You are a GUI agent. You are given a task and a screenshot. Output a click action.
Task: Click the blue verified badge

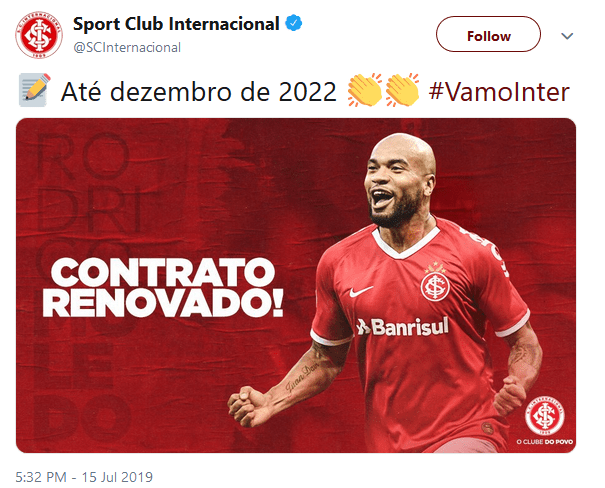294,23
